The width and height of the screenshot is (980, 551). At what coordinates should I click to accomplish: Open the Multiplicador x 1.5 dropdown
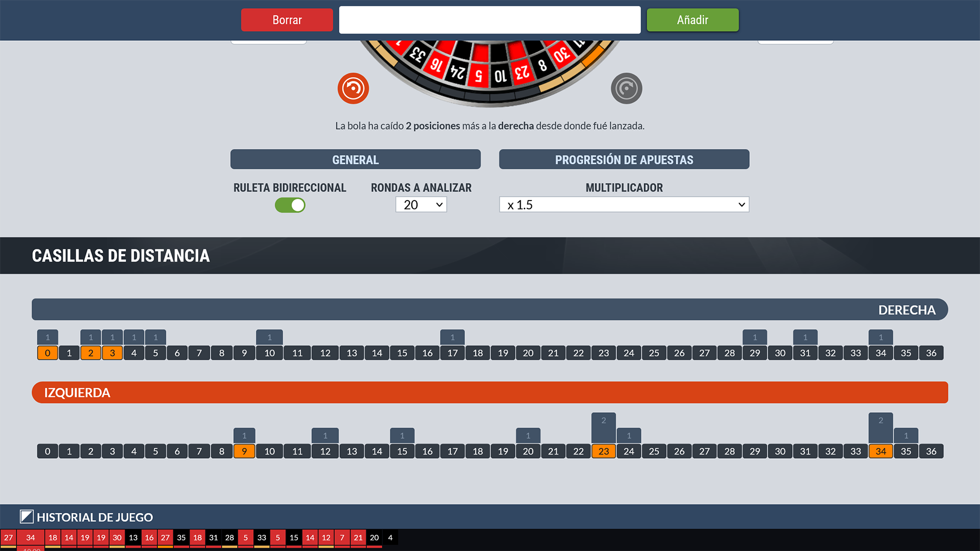click(624, 205)
